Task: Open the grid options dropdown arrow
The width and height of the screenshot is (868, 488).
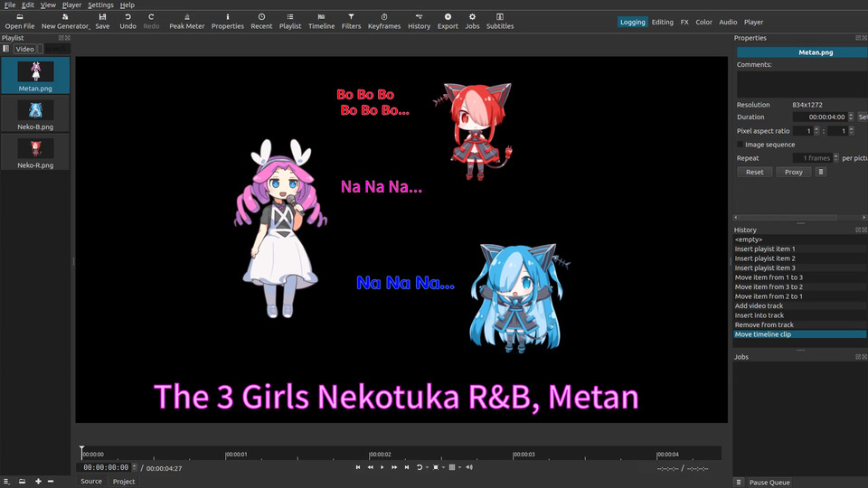Action: click(459, 468)
